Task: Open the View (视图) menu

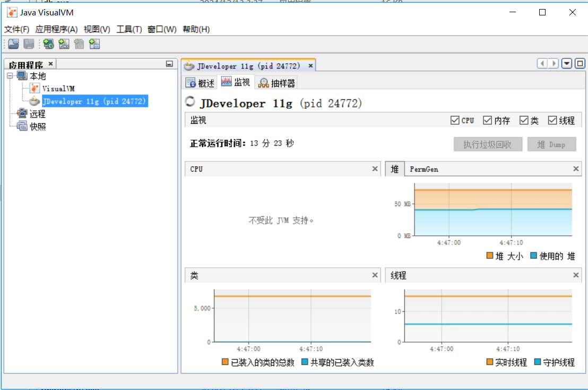Action: click(x=97, y=29)
